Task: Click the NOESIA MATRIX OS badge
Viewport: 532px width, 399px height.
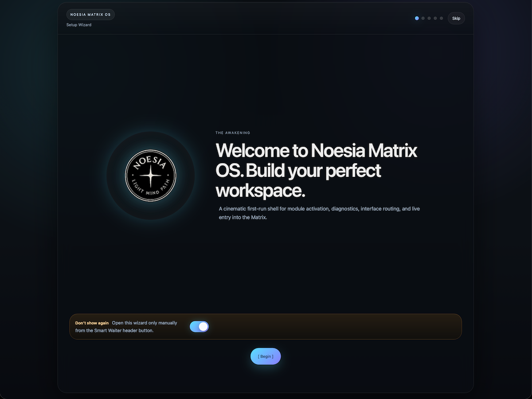Action: coord(90,14)
